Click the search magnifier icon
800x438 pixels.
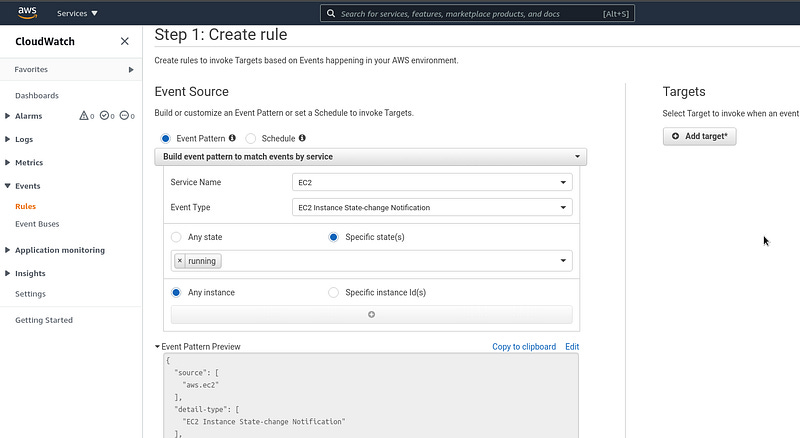[331, 13]
